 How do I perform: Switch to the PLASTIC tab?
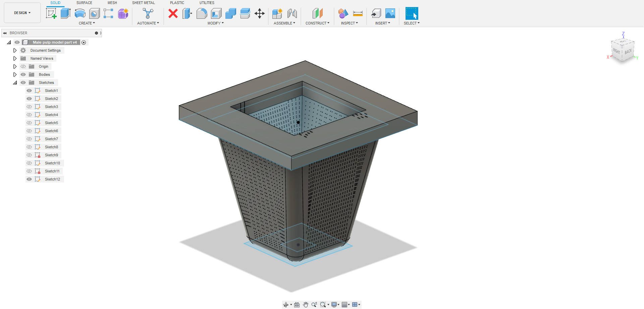click(177, 3)
